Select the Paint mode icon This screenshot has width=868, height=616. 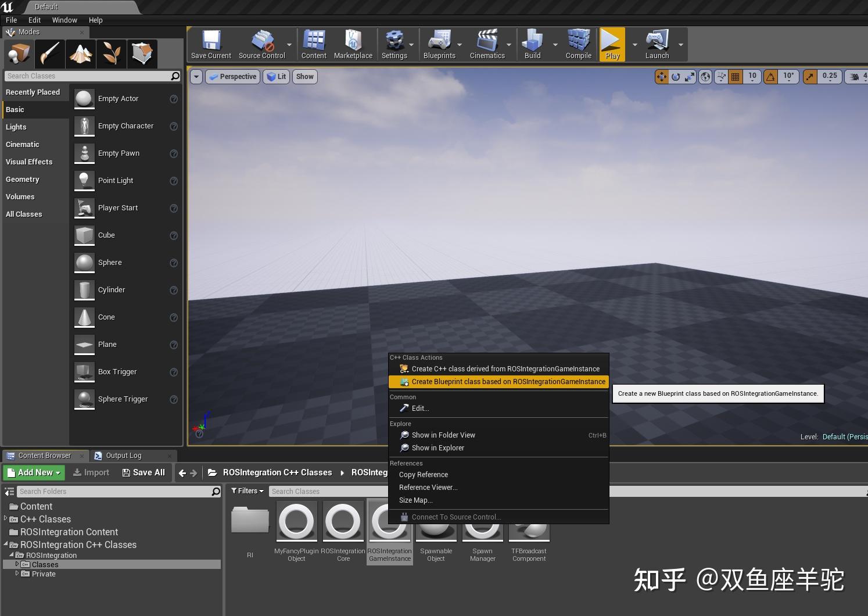point(49,53)
